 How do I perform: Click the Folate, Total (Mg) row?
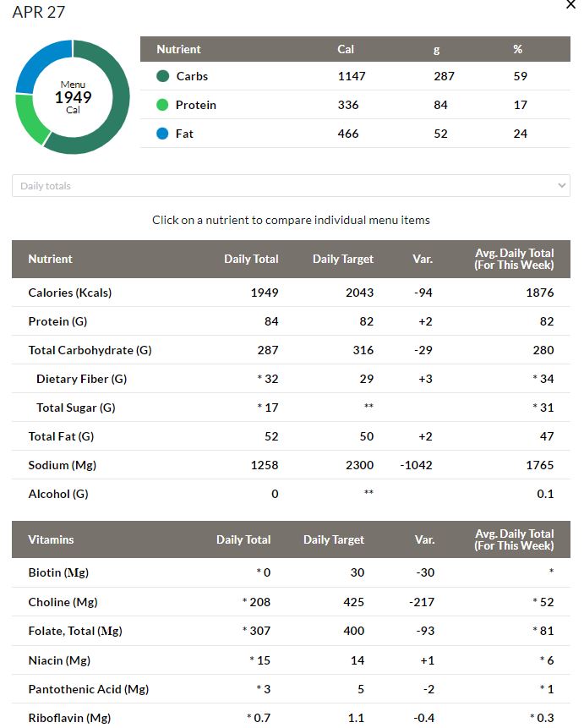(x=291, y=631)
